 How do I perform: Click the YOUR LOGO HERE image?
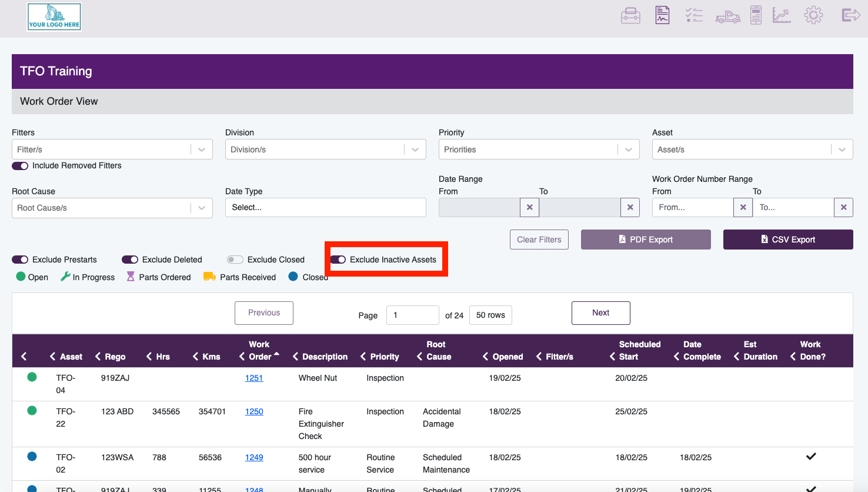pyautogui.click(x=54, y=16)
